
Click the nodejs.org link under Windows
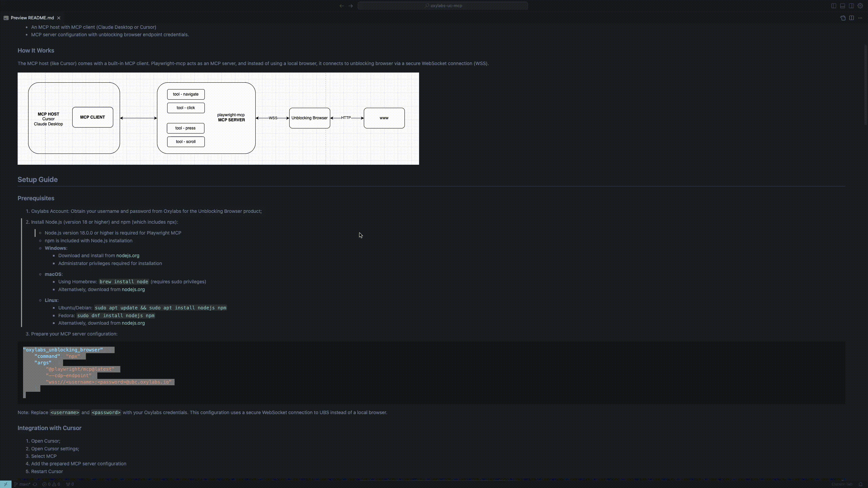(128, 255)
